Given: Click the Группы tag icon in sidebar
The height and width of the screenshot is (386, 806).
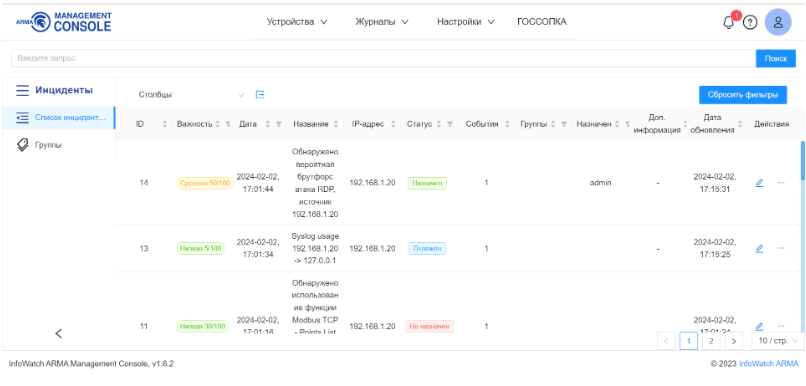Looking at the screenshot, I should tap(22, 145).
